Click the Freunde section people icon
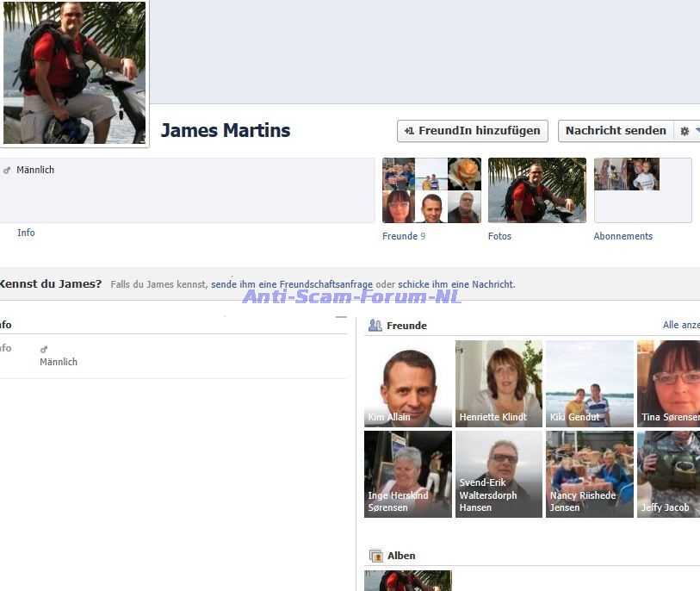This screenshot has width=700, height=591. 375,326
